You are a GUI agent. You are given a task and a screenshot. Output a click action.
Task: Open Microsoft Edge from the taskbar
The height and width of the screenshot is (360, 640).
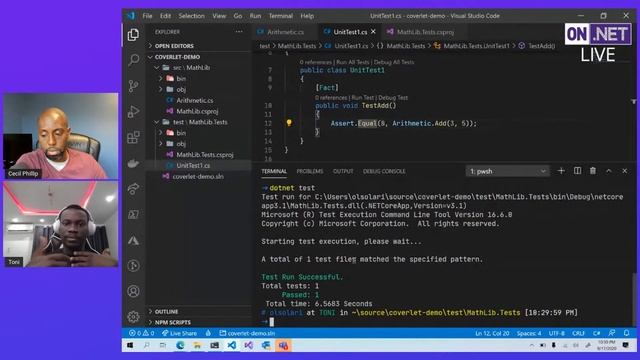[x=180, y=345]
